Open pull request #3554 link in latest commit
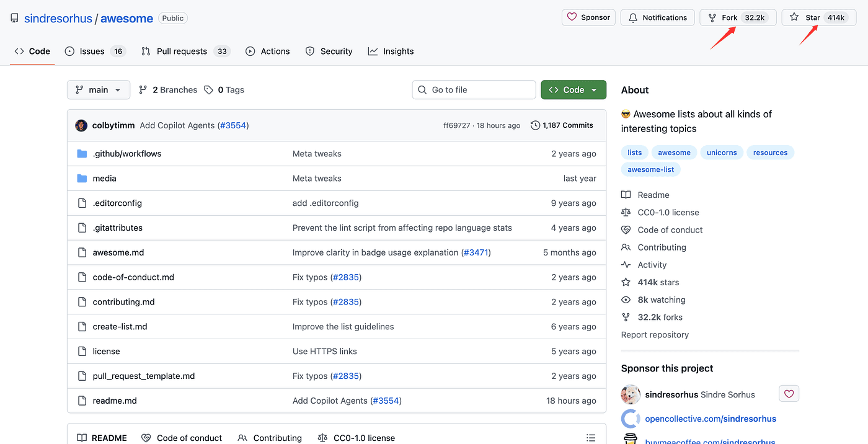 (232, 125)
